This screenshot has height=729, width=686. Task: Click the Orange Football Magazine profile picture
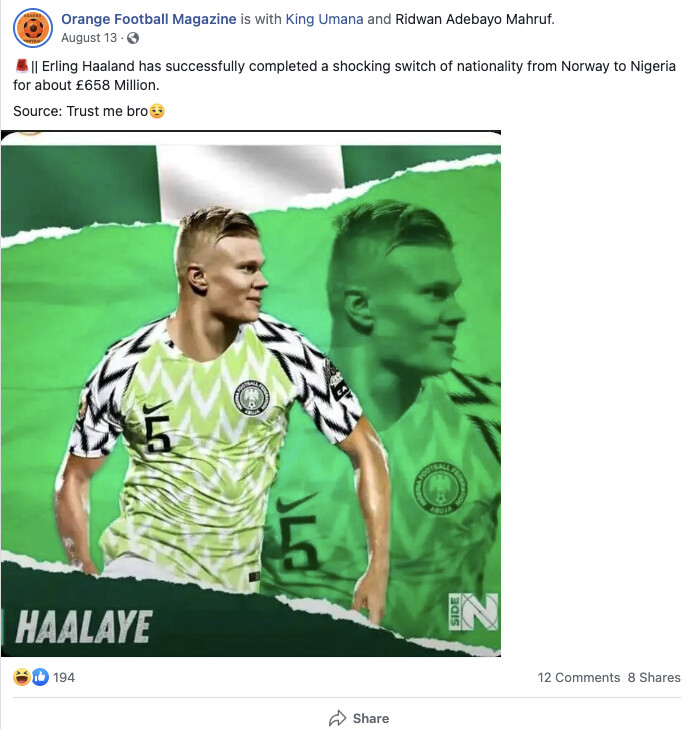click(33, 28)
